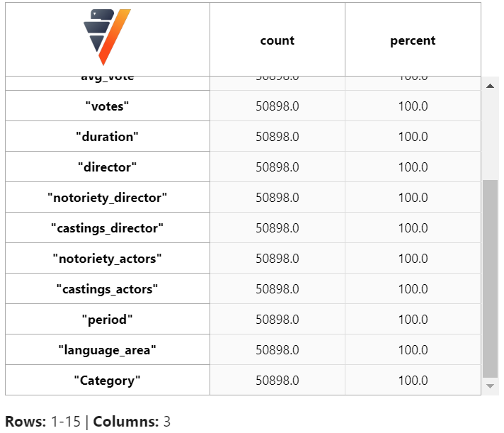Image resolution: width=504 pixels, height=433 pixels.
Task: Click the scrollbar up arrow
Action: [x=490, y=86]
